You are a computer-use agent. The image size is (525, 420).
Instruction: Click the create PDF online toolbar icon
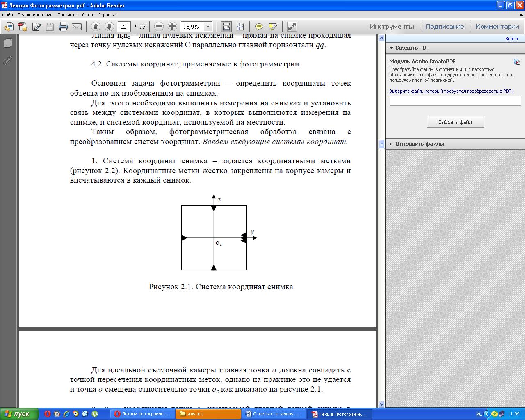23,27
